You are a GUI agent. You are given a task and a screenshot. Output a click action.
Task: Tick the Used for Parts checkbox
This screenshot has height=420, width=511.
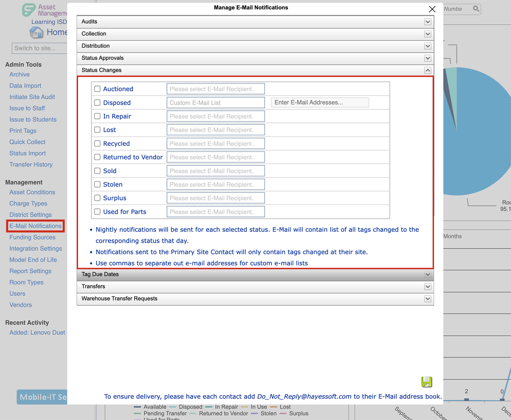coord(97,211)
